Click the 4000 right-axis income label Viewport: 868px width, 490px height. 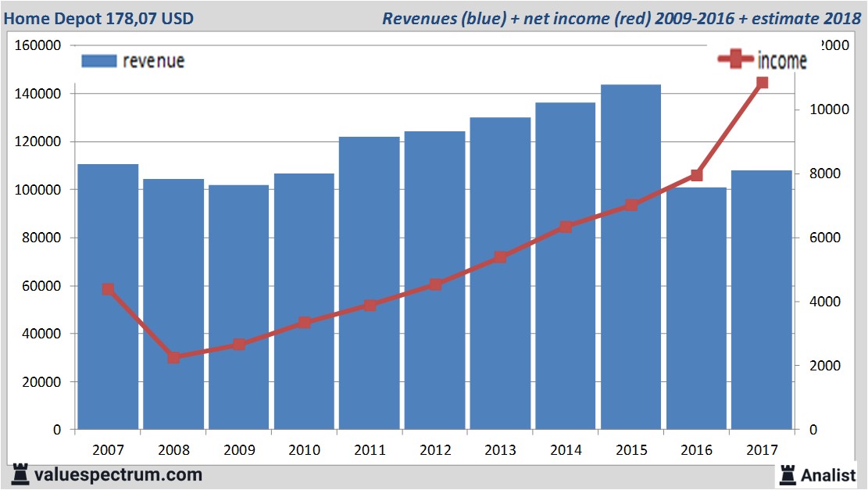[825, 302]
